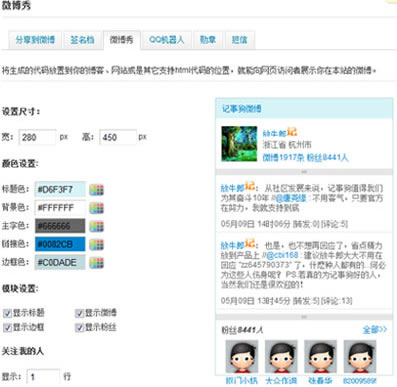
Task: Click the 显示 rows input showing 1
Action: pos(43,377)
